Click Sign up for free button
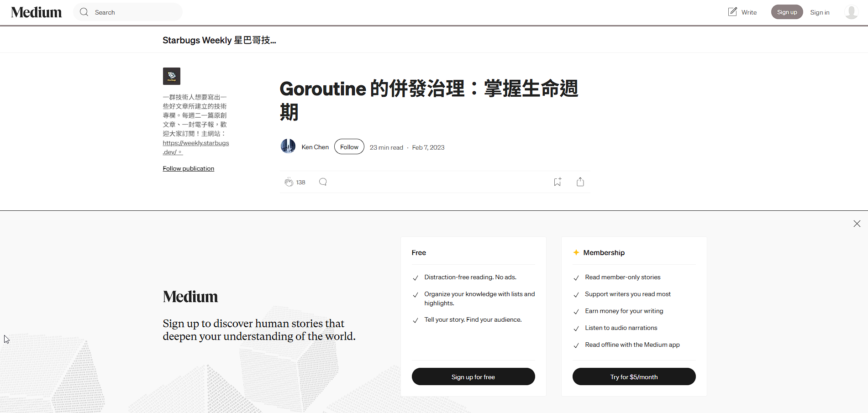Viewport: 868px width, 413px height. click(x=473, y=376)
